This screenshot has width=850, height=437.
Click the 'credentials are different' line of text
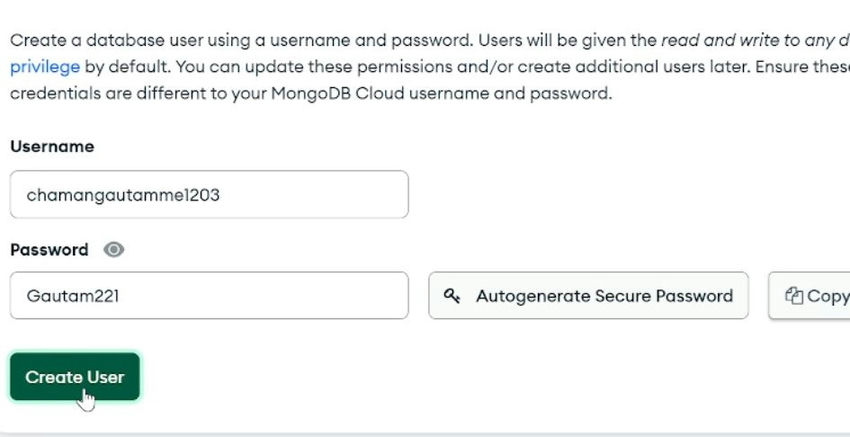[x=311, y=93]
